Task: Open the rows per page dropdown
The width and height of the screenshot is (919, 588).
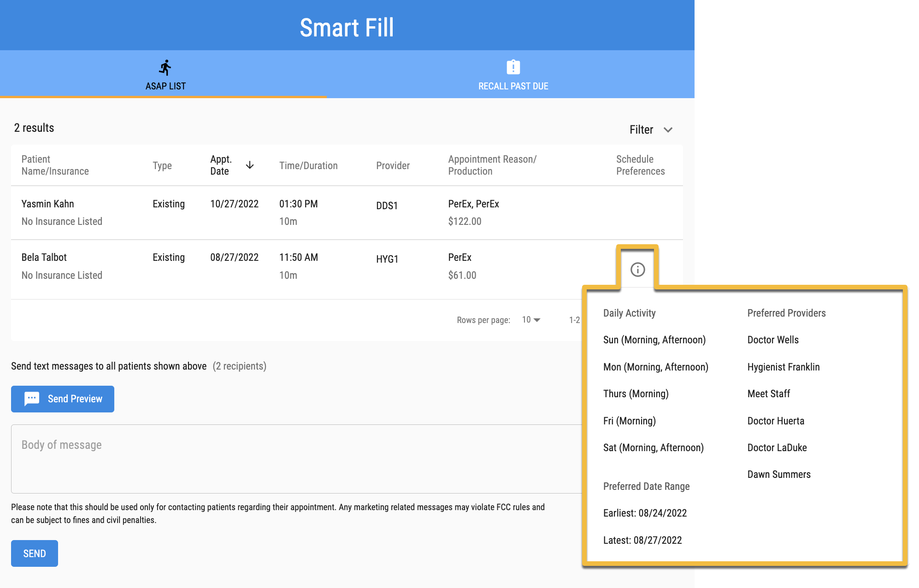Action: click(x=531, y=320)
